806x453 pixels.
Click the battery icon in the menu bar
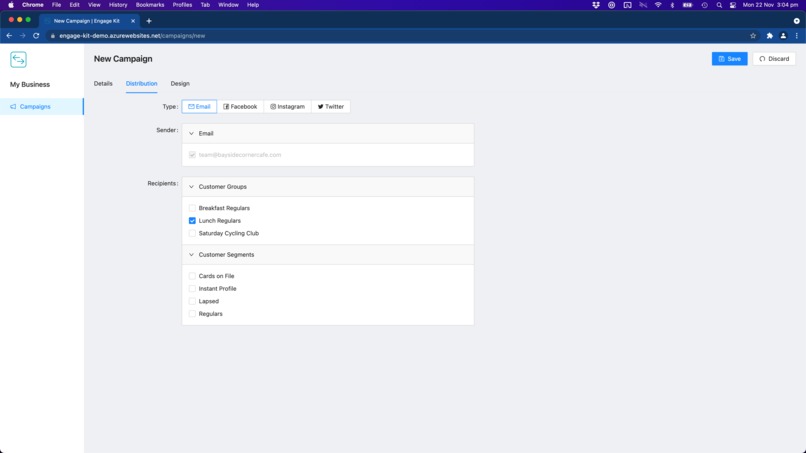(x=687, y=5)
